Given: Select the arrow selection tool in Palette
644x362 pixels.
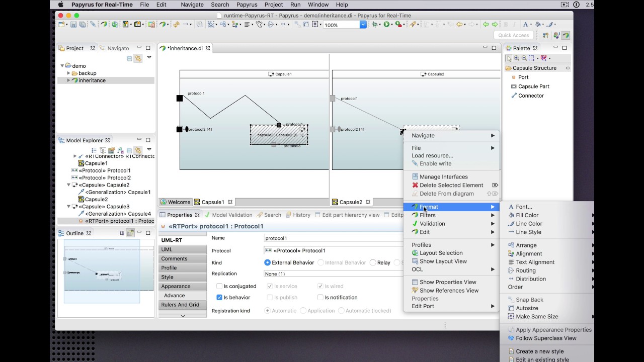Looking at the screenshot, I should click(x=509, y=58).
